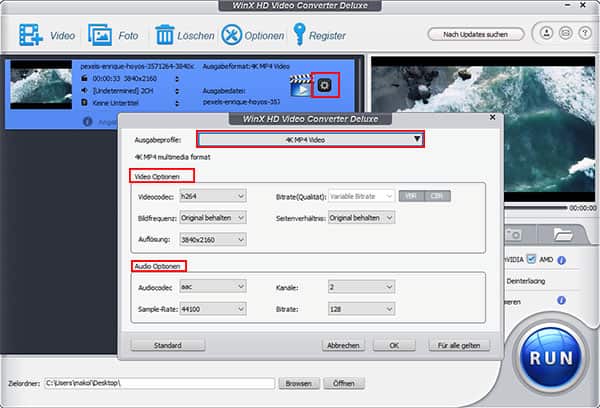Click Browsen to choose target folder

click(x=299, y=383)
